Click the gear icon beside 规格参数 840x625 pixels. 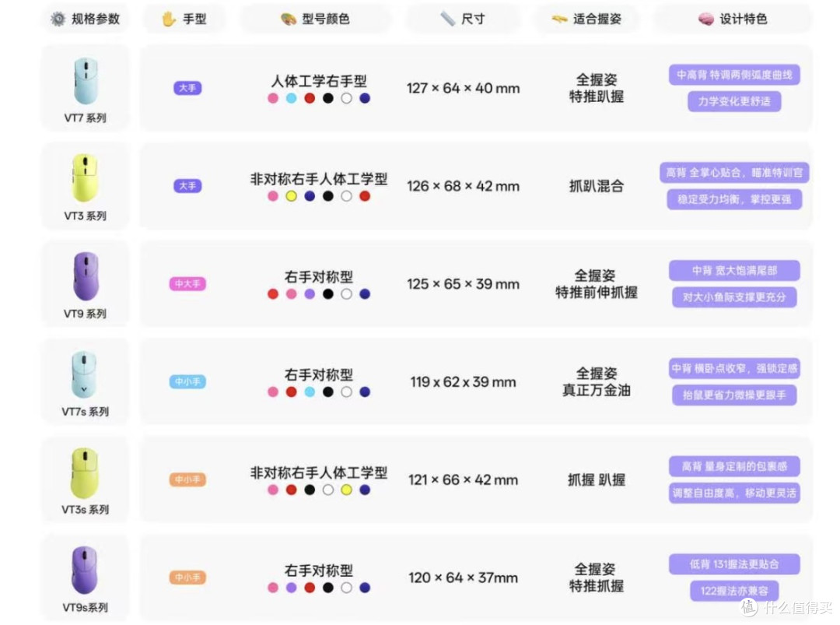click(58, 19)
